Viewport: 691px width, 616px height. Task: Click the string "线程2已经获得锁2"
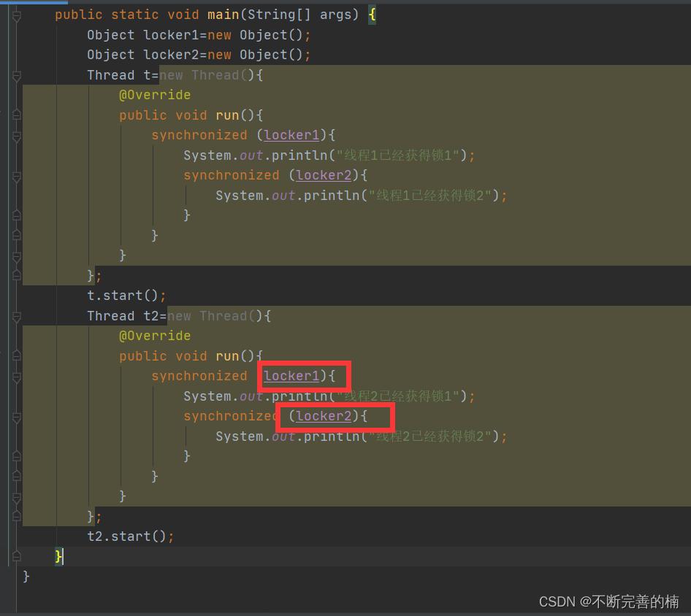click(x=430, y=436)
